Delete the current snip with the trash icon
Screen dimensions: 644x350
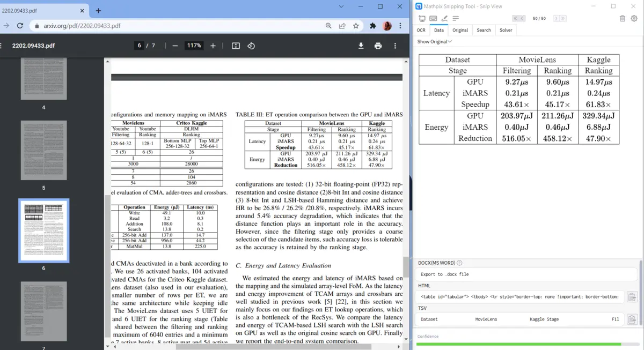623,18
